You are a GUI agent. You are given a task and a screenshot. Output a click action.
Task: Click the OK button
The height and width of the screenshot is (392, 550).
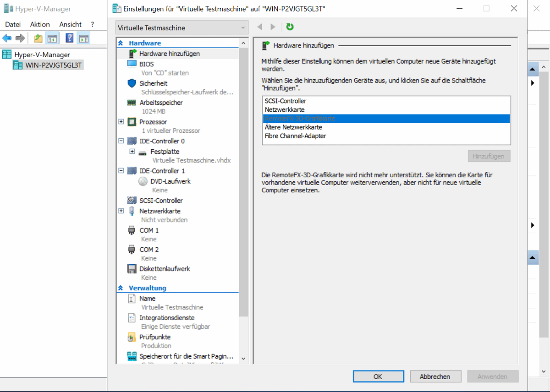[378, 376]
